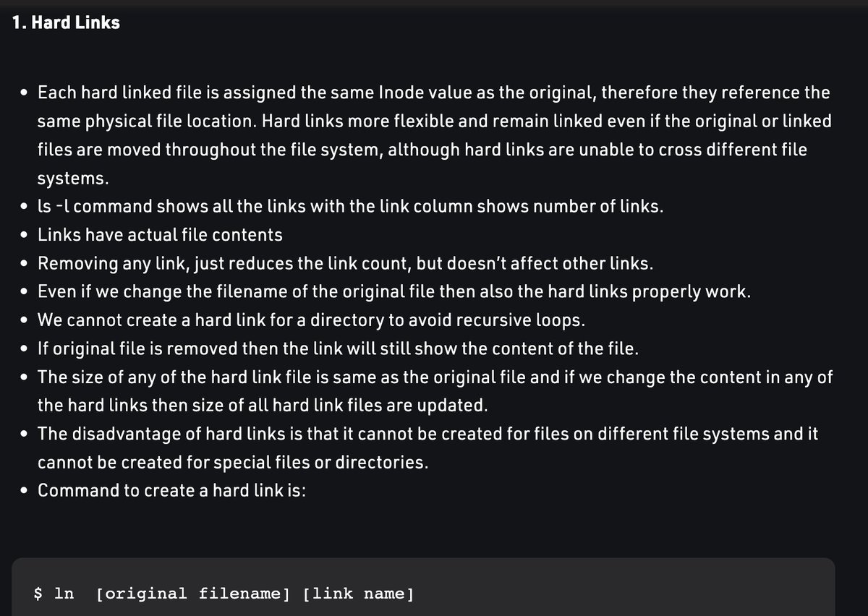The height and width of the screenshot is (616, 868).
Task: Click the "Links have actual file contents" line
Action: (x=160, y=235)
